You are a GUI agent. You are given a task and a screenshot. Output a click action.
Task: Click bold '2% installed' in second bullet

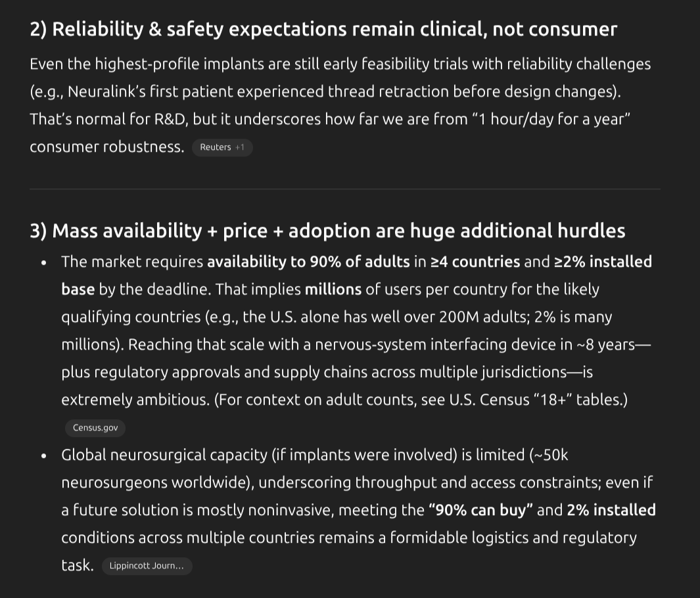point(611,510)
